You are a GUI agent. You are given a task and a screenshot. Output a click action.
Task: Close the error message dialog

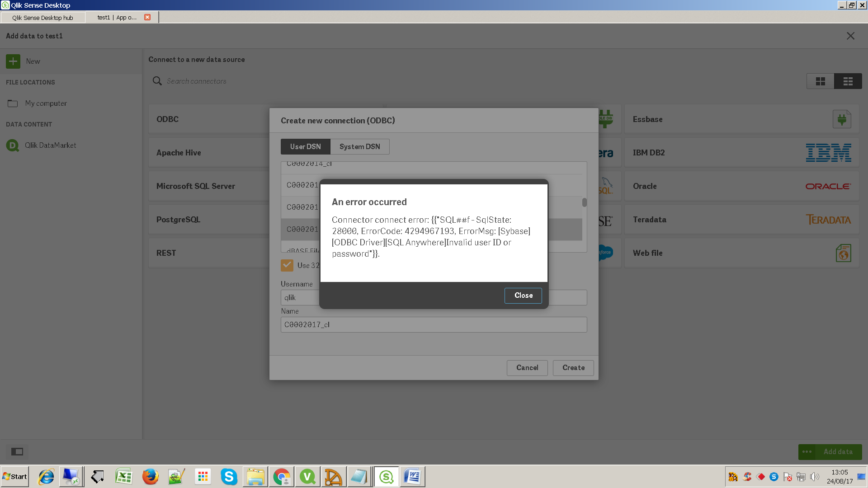point(523,296)
